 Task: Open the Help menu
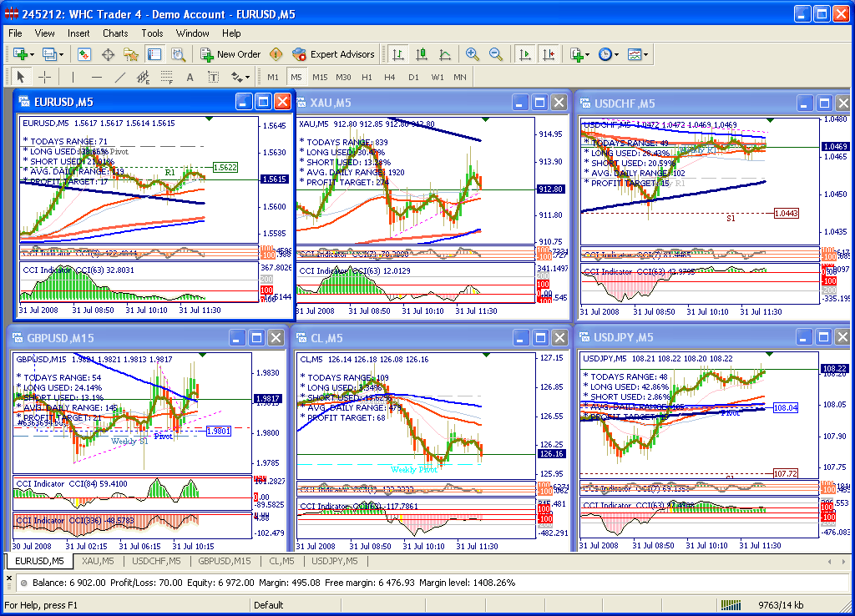[231, 33]
